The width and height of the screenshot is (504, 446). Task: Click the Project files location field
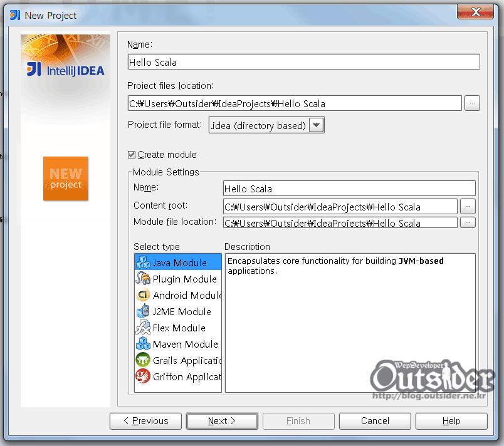click(x=295, y=103)
